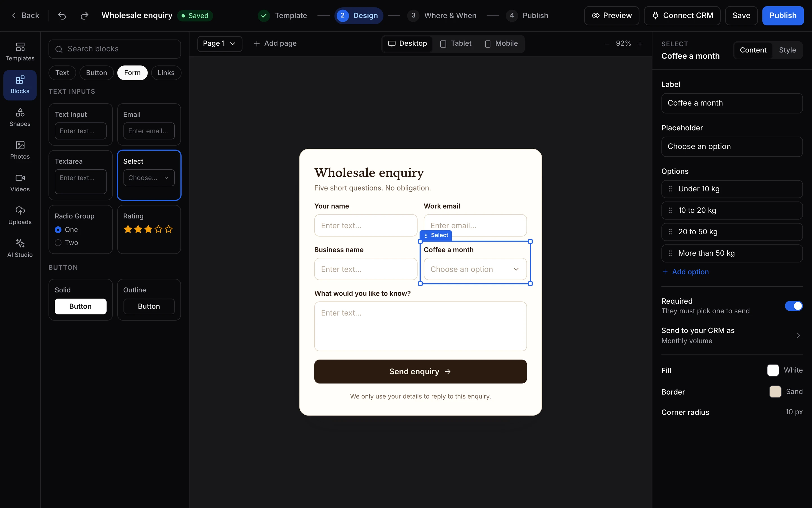Open the Videos sidebar panel
This screenshot has height=508, width=812.
(x=20, y=183)
